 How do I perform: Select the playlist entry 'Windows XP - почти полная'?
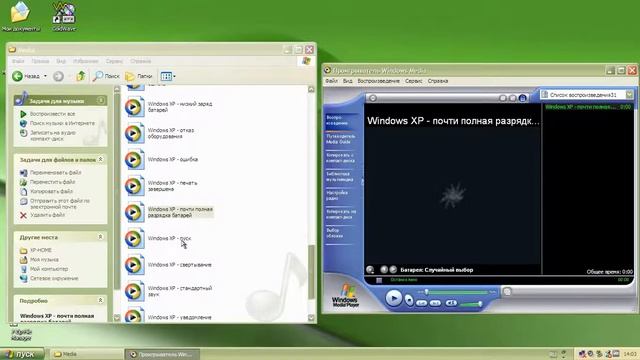click(x=588, y=107)
